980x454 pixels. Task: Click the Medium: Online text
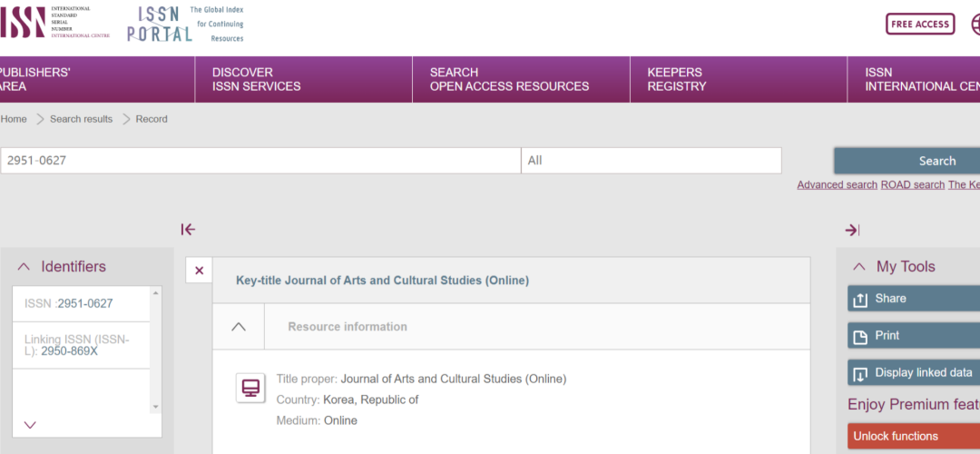pyautogui.click(x=317, y=420)
